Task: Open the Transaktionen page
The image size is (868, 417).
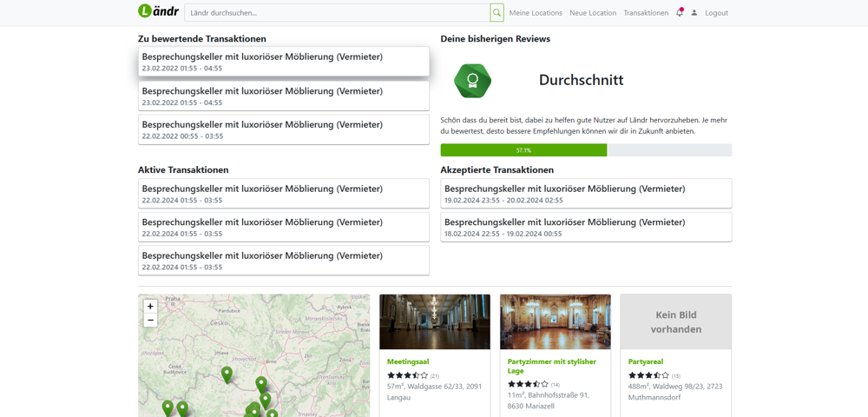Action: (x=646, y=13)
